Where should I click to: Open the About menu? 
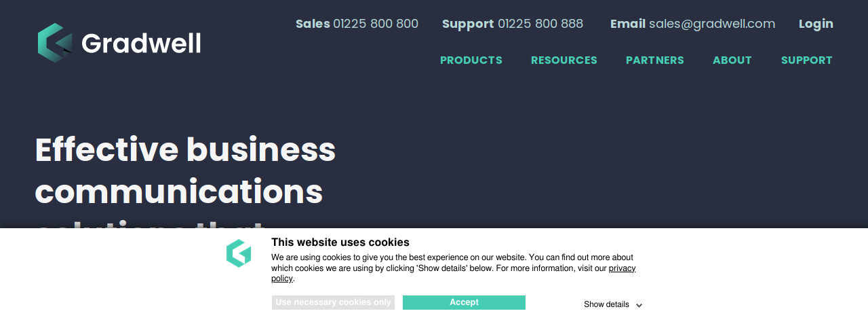point(732,60)
